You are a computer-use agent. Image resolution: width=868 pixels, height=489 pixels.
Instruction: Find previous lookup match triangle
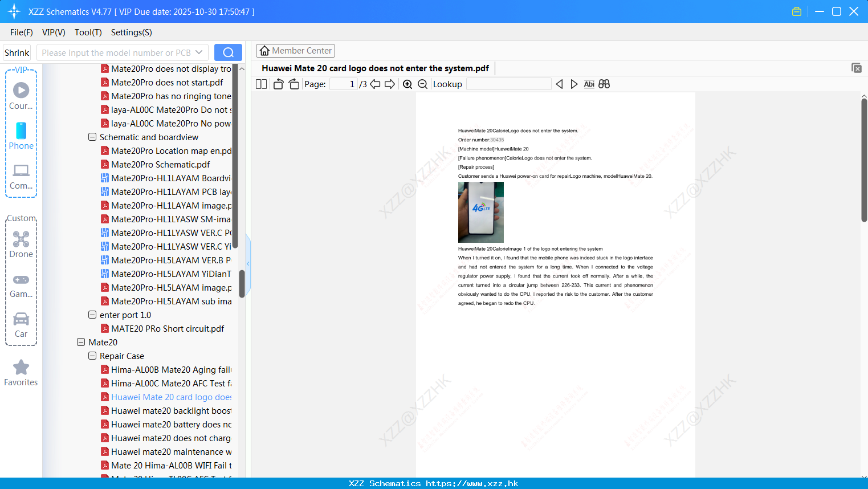[559, 84]
